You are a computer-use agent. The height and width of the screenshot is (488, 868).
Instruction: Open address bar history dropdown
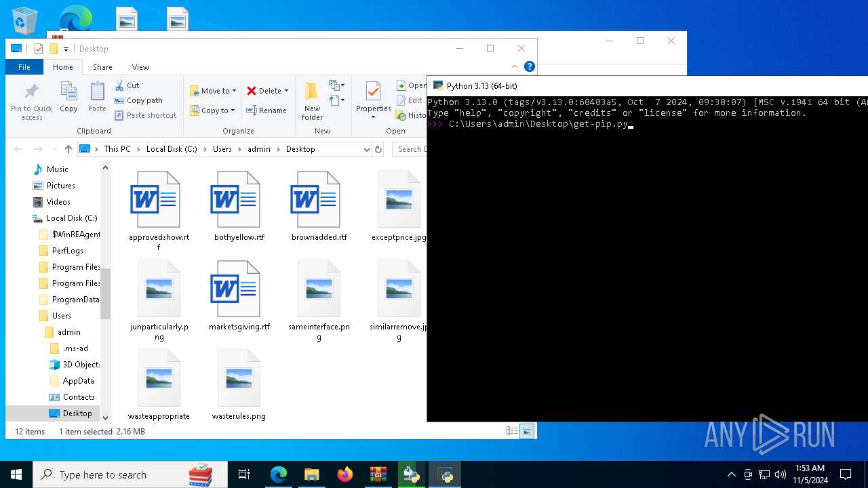click(x=366, y=149)
